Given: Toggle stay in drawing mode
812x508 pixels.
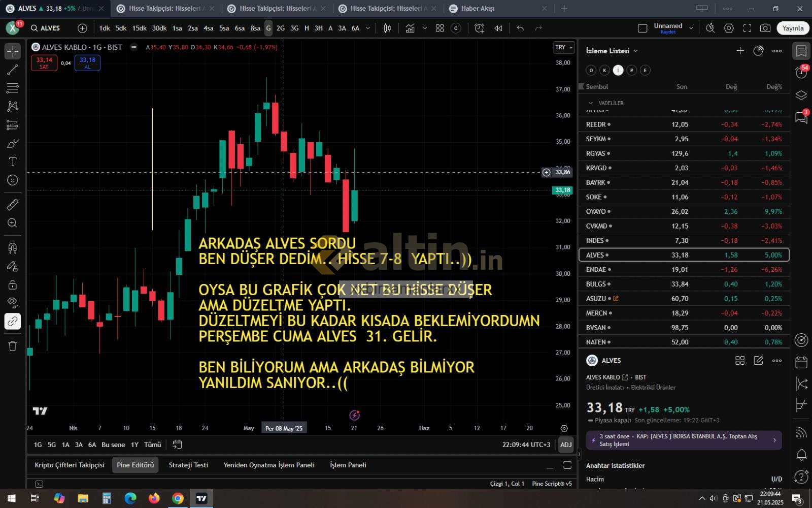Looking at the screenshot, I should (x=13, y=266).
